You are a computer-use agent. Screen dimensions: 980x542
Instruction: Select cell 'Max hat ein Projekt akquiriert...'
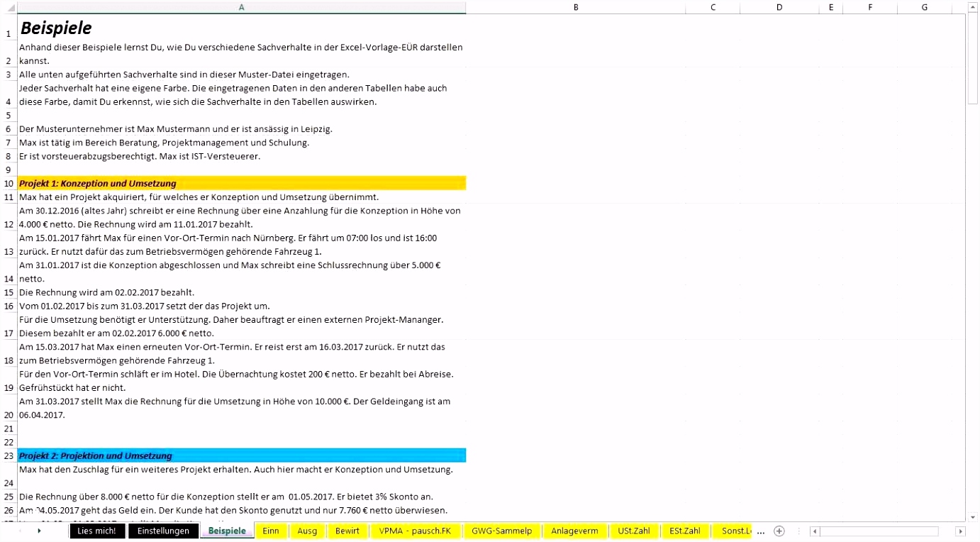pos(242,197)
